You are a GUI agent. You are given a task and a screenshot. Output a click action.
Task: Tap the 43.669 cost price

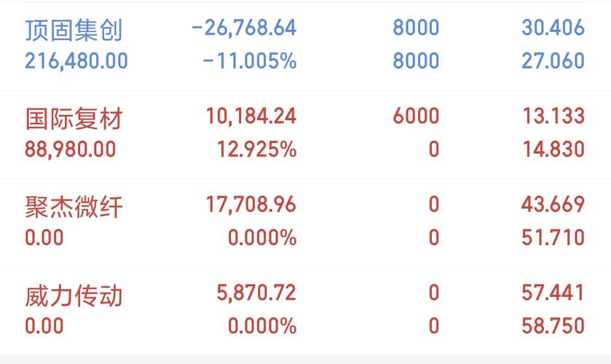553,205
